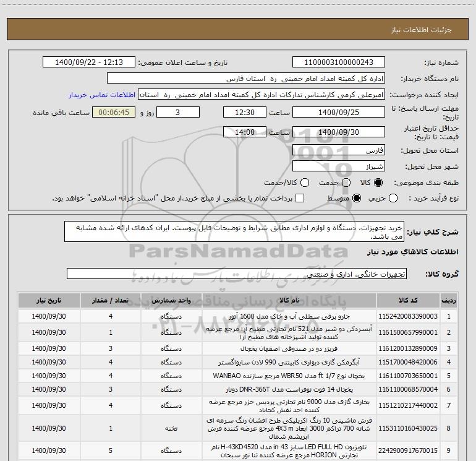This screenshot has width=476, height=461.
Task: Select product code 1151700048420006
Action: click(x=408, y=362)
